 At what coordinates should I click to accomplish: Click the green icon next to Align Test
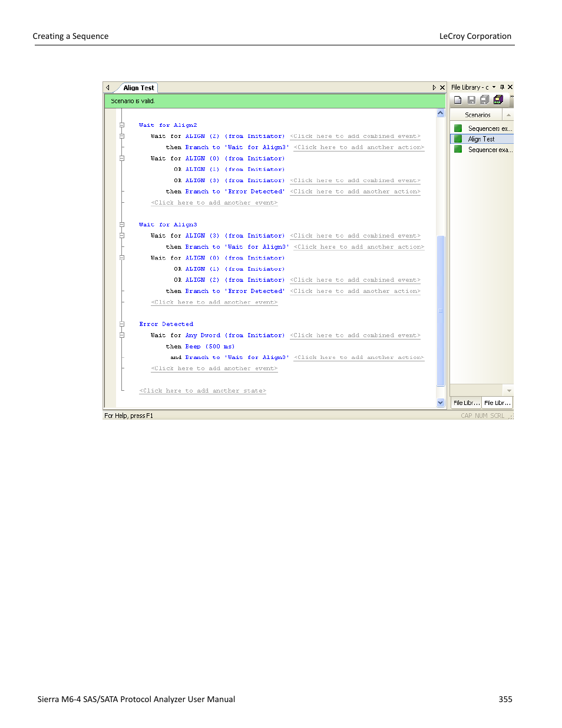pos(458,139)
